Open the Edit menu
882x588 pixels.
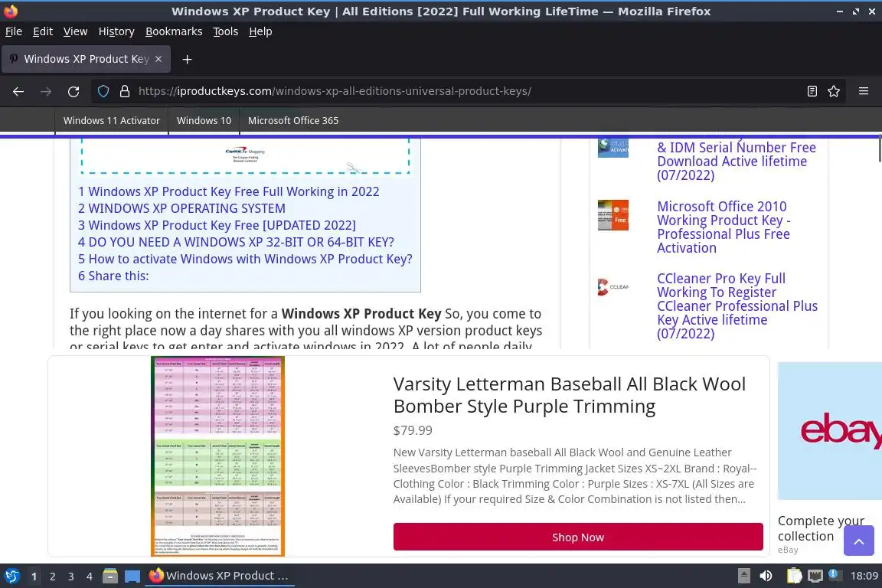(x=43, y=31)
